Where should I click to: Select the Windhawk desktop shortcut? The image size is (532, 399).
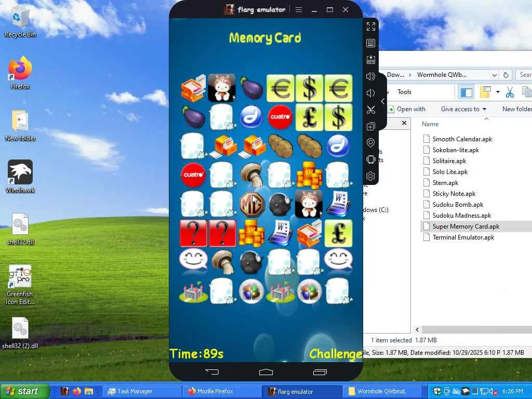[20, 177]
